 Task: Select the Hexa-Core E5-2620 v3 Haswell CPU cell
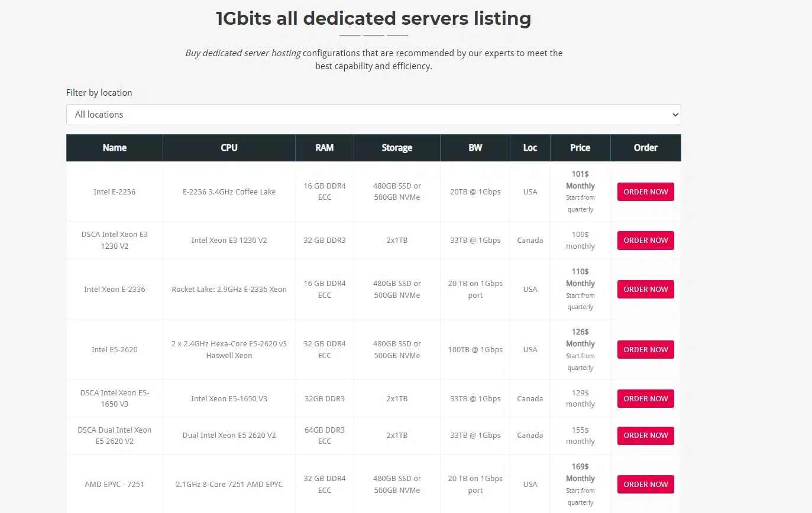click(x=229, y=349)
